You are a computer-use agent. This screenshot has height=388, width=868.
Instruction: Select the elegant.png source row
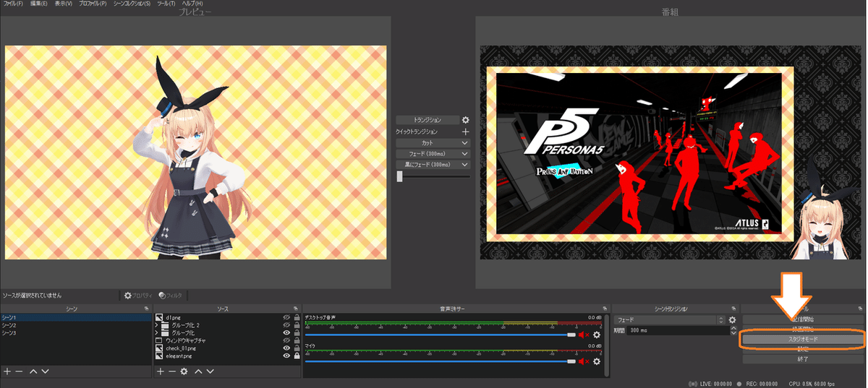tap(227, 355)
